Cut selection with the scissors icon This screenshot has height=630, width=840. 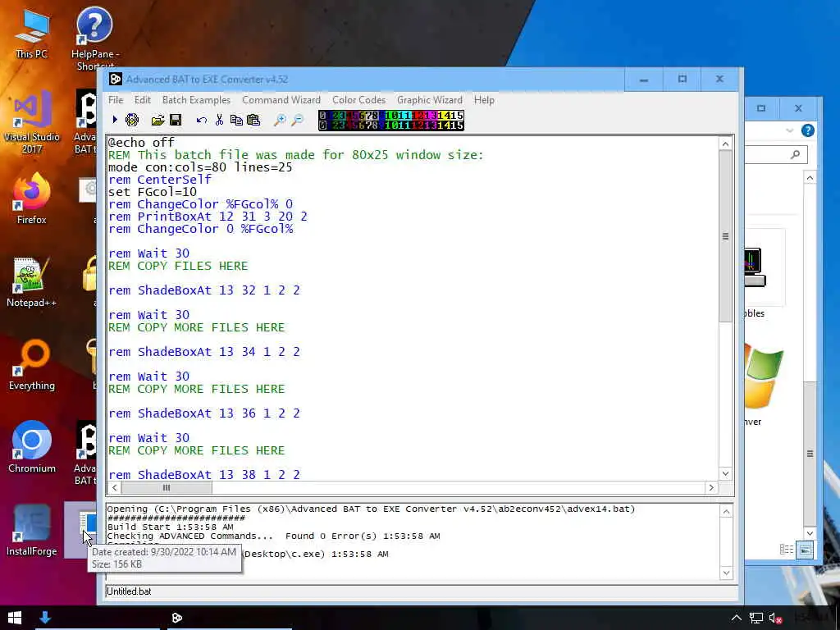[x=219, y=120]
